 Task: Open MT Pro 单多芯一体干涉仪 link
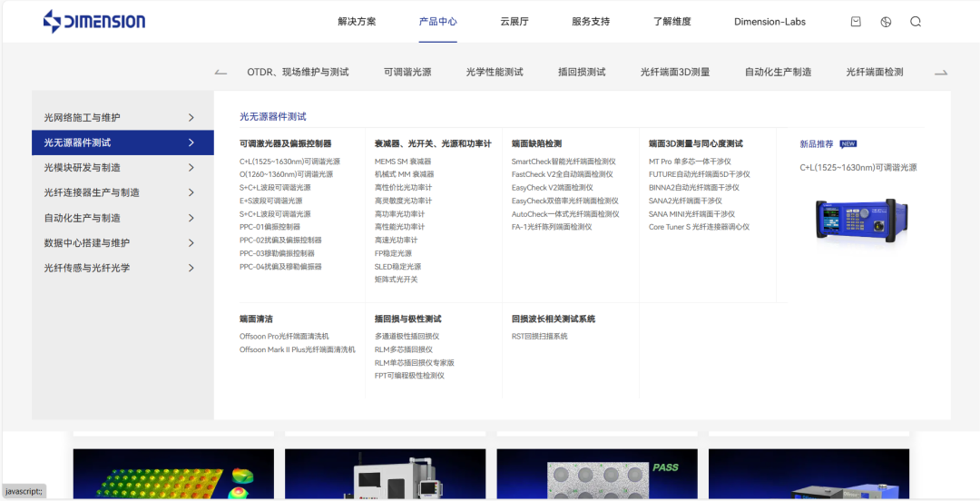point(690,162)
